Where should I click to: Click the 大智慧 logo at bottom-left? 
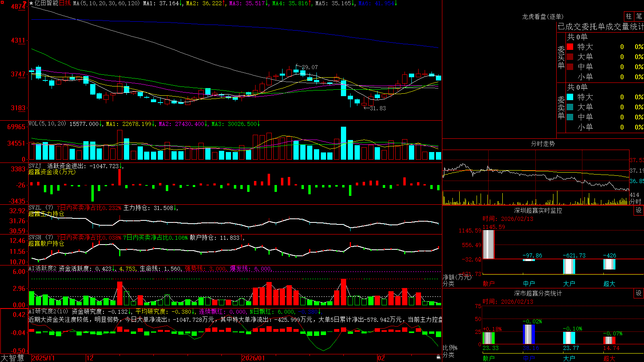(x=12, y=358)
